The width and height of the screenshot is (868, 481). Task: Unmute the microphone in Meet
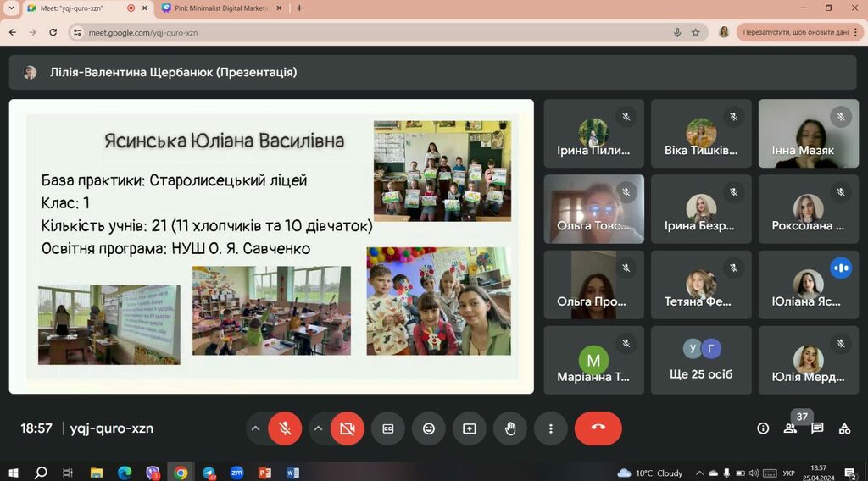click(285, 428)
